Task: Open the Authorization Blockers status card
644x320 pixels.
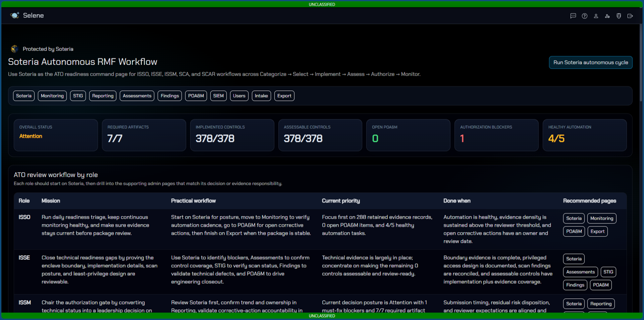Action: pos(497,135)
